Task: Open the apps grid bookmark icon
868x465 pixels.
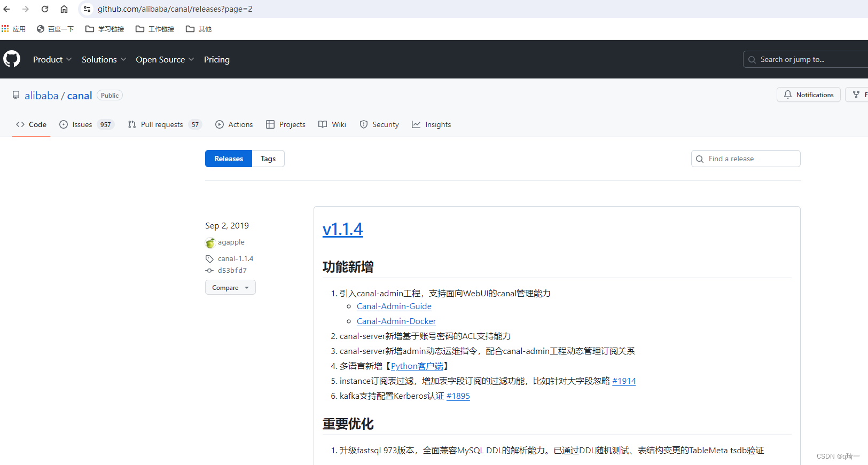Action: coord(5,29)
